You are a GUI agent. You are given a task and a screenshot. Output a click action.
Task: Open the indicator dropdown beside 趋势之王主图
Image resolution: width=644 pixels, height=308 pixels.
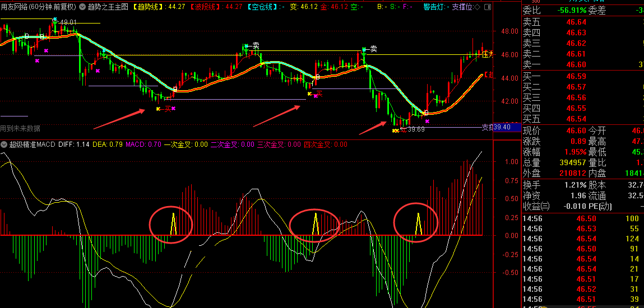coord(81,7)
